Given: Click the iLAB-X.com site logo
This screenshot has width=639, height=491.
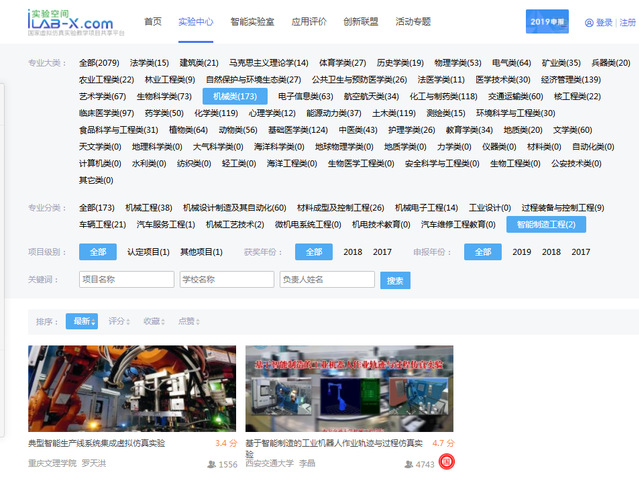Looking at the screenshot, I should click(70, 20).
